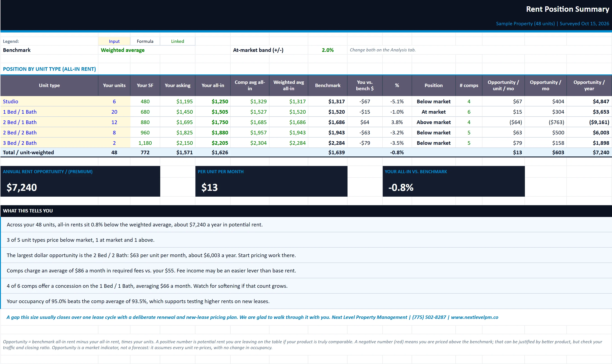Select the 1 Bed / 1 Bath row label
612x364 pixels.
[49, 112]
